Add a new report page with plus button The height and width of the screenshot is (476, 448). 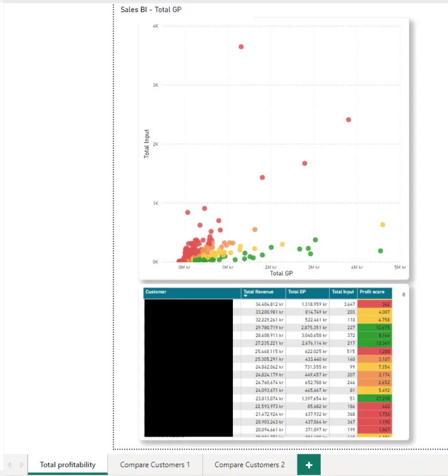click(x=309, y=465)
